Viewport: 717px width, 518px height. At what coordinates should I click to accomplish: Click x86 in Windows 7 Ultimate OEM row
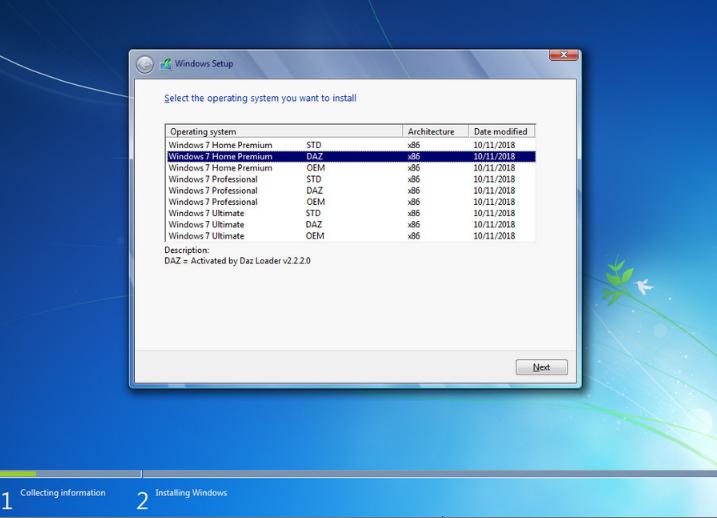click(414, 236)
